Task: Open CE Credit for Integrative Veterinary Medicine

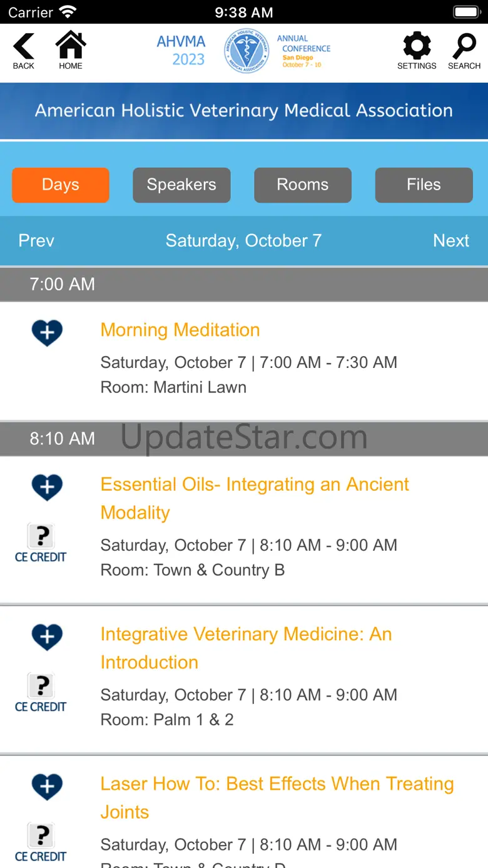Action: (x=41, y=693)
